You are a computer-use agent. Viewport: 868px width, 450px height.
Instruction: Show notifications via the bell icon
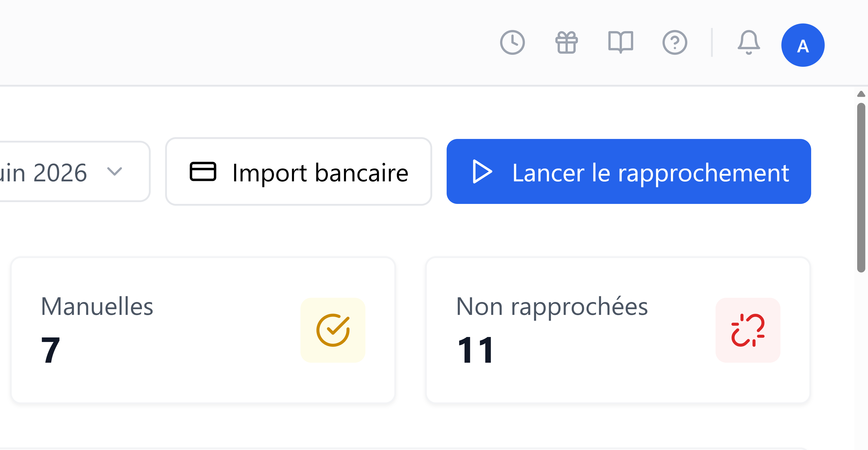point(749,42)
